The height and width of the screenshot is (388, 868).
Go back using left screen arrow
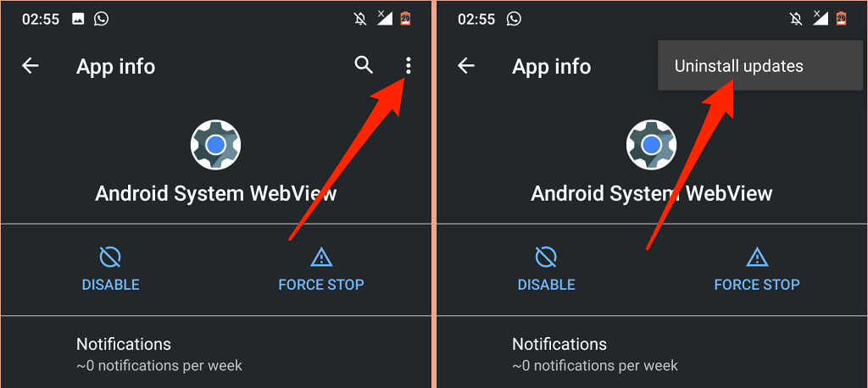31,66
